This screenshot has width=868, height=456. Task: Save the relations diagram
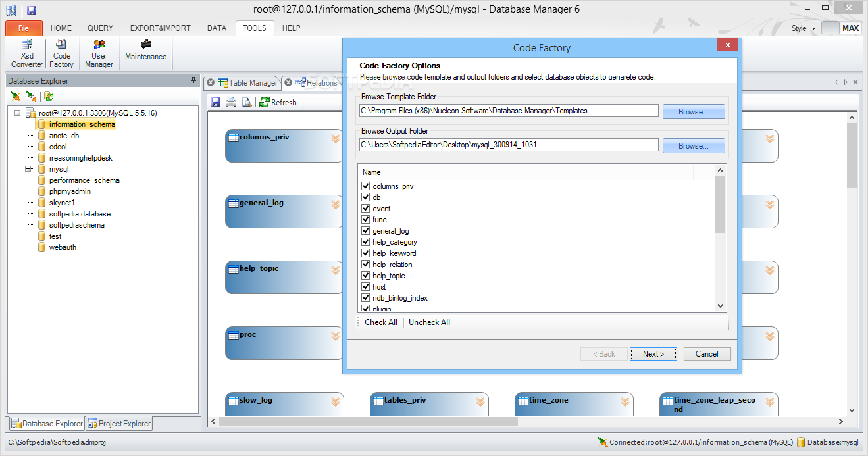click(x=215, y=102)
